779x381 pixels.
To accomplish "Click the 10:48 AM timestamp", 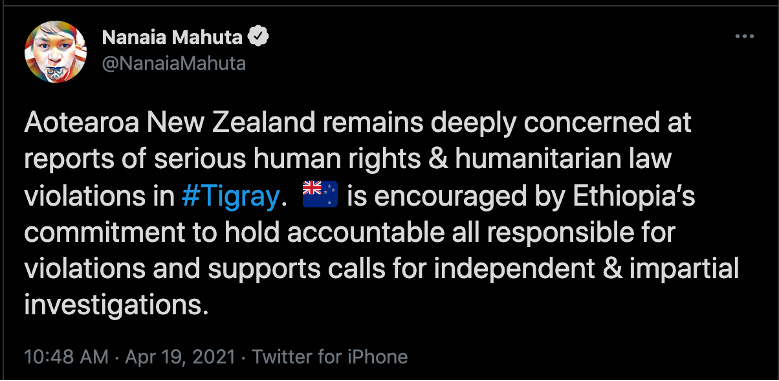I will click(x=66, y=357).
